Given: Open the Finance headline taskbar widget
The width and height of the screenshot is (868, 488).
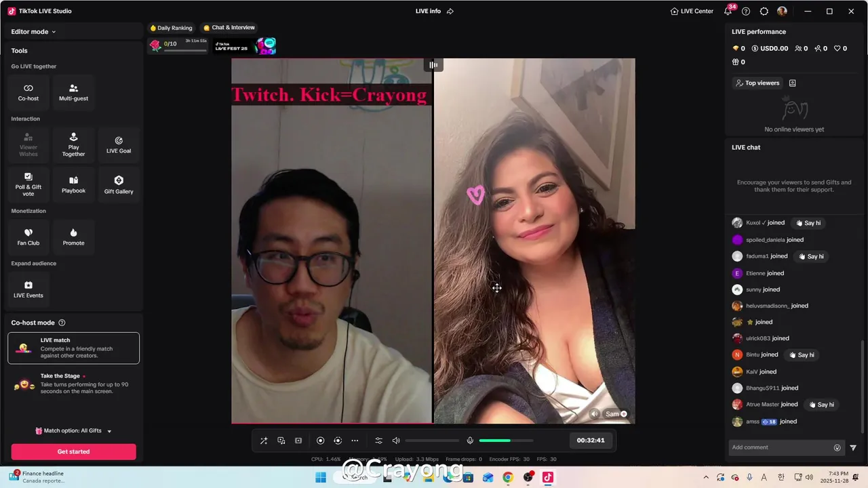Looking at the screenshot, I should coord(37,477).
